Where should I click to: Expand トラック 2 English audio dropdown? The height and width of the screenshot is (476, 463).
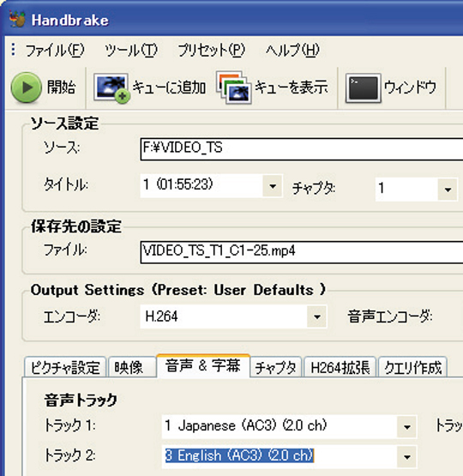coord(407,456)
